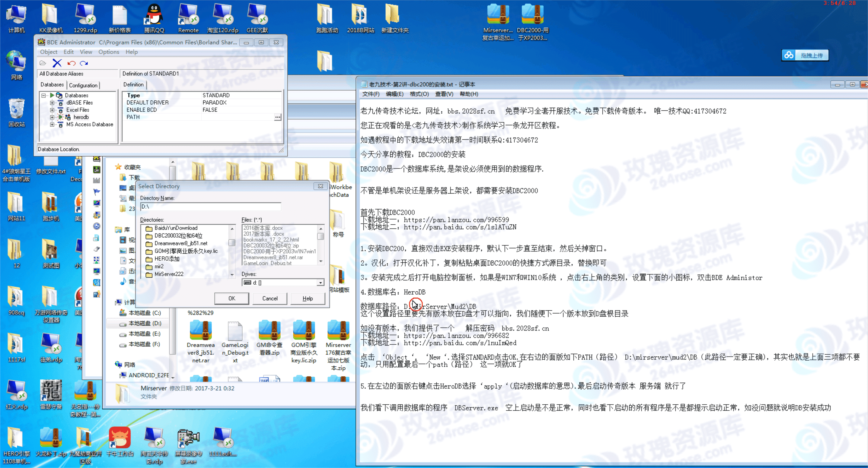Expand the herodb alias node
Image resolution: width=868 pixels, height=468 pixels.
click(52, 117)
